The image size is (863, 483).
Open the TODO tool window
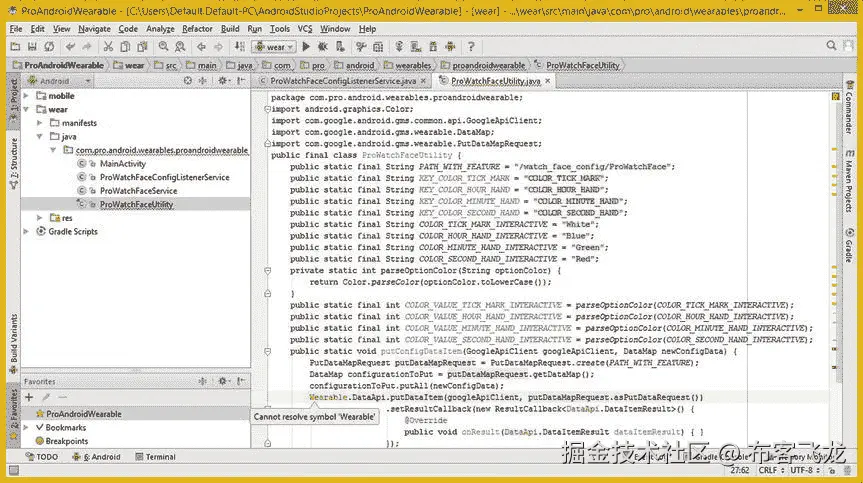(x=42, y=457)
